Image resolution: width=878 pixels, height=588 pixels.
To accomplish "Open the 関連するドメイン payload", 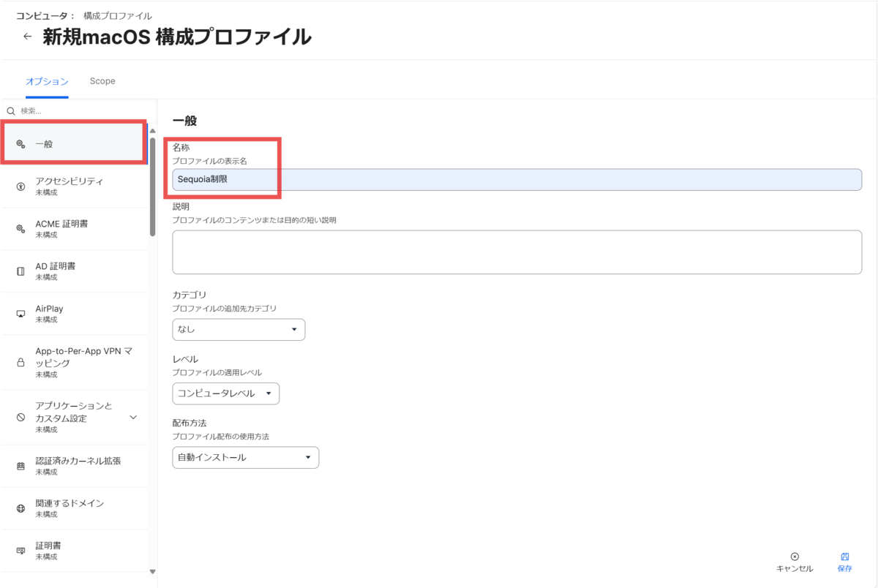I will click(x=75, y=508).
